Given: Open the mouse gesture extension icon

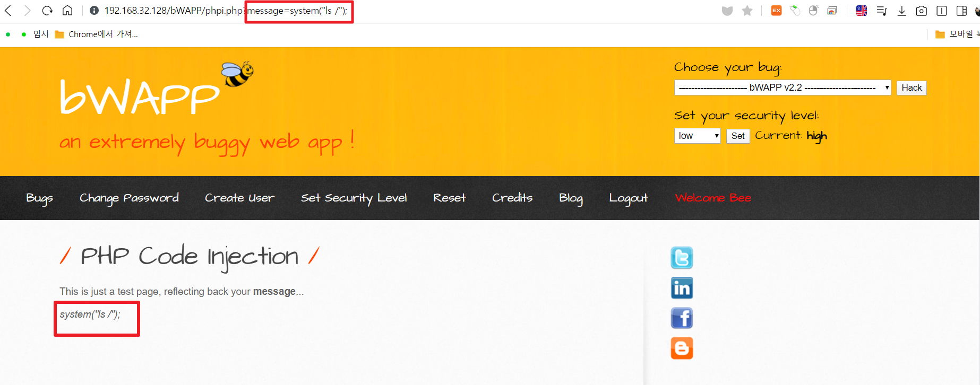Looking at the screenshot, I should tap(813, 11).
